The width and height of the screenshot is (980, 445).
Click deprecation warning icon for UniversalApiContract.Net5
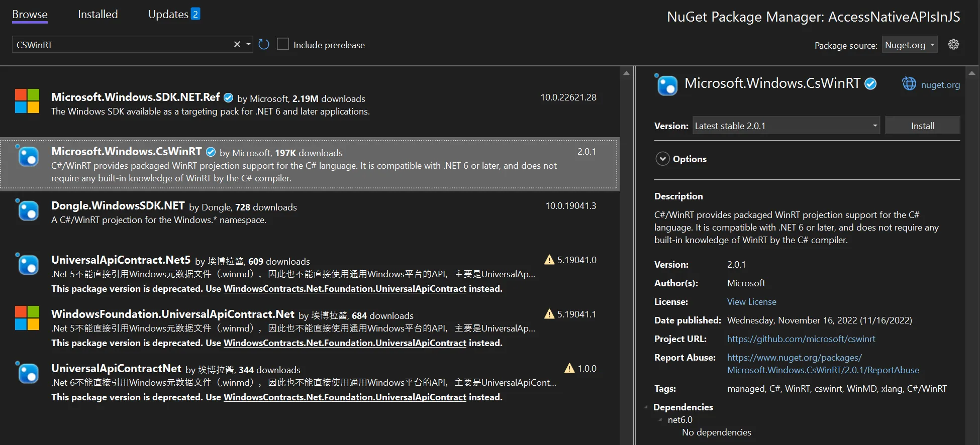pos(549,260)
